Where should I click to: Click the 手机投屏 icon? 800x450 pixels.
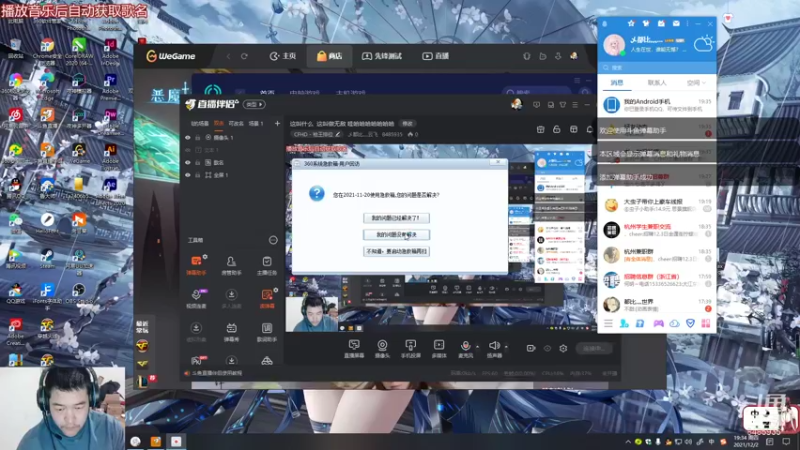click(411, 345)
